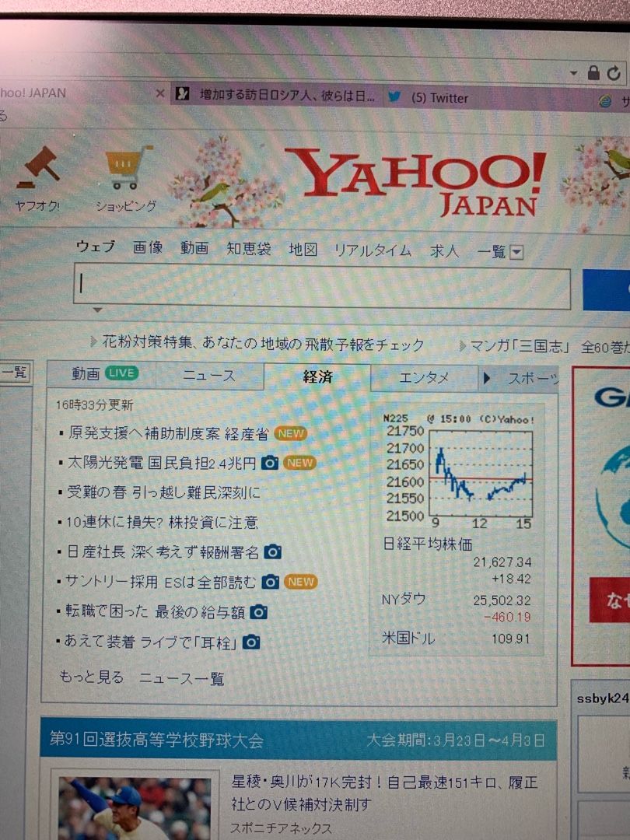Select the 画像 search category
Screen dimensions: 630x840
coord(148,247)
